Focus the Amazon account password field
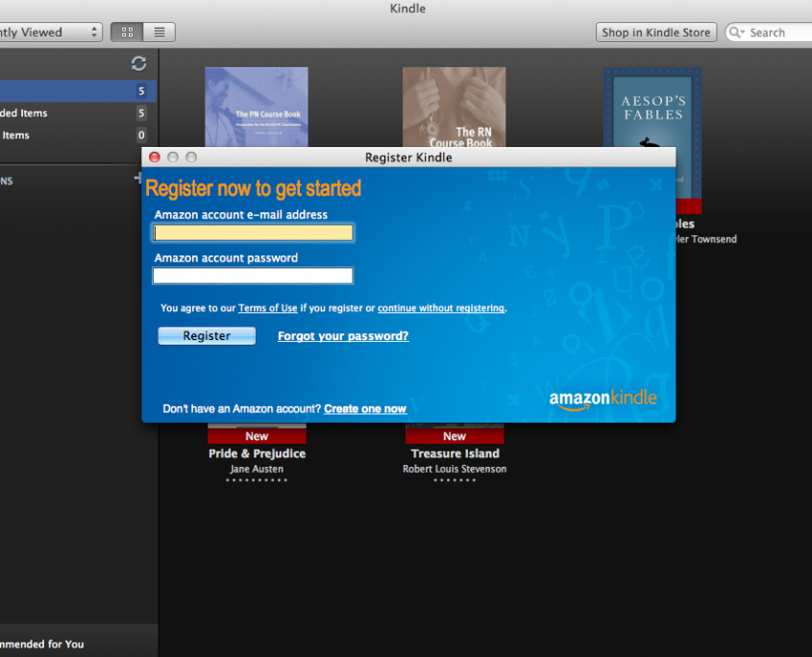Viewport: 812px width, 657px height. pyautogui.click(x=253, y=276)
